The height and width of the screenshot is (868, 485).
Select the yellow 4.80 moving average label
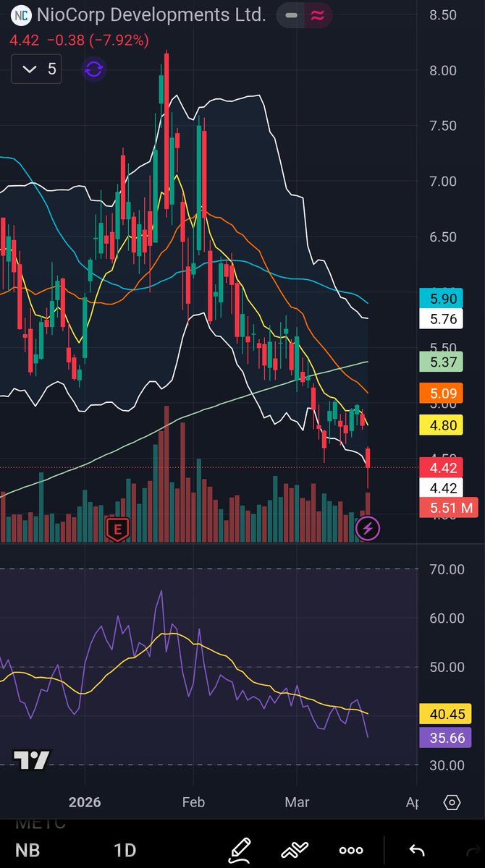[x=442, y=425]
